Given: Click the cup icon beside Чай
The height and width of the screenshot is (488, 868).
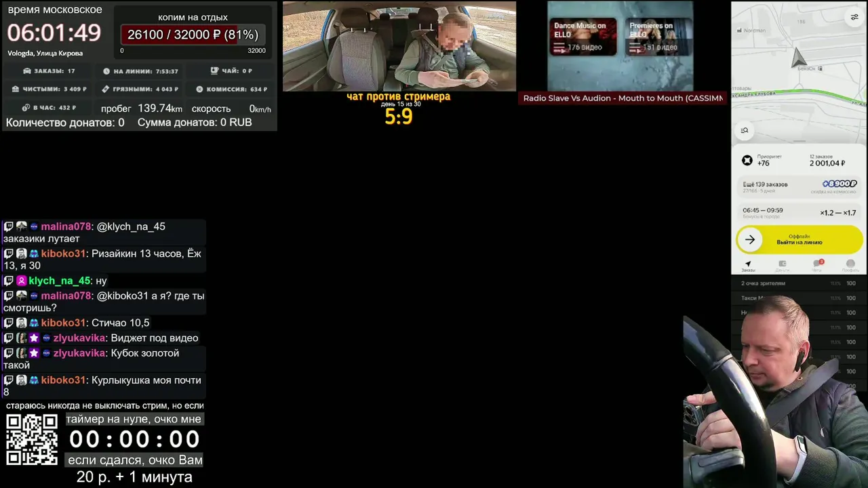Looking at the screenshot, I should pyautogui.click(x=214, y=70).
